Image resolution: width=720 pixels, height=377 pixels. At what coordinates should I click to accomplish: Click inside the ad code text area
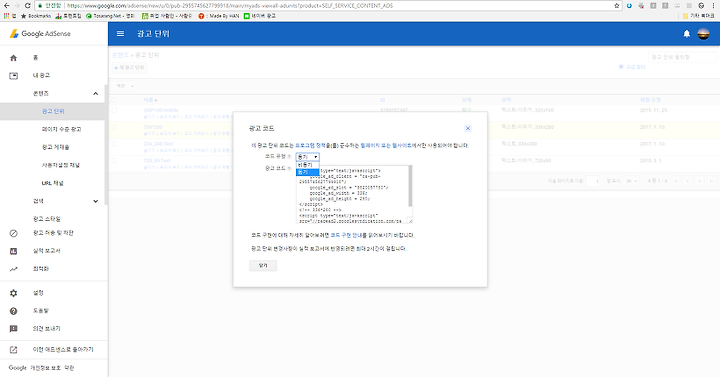click(354, 195)
